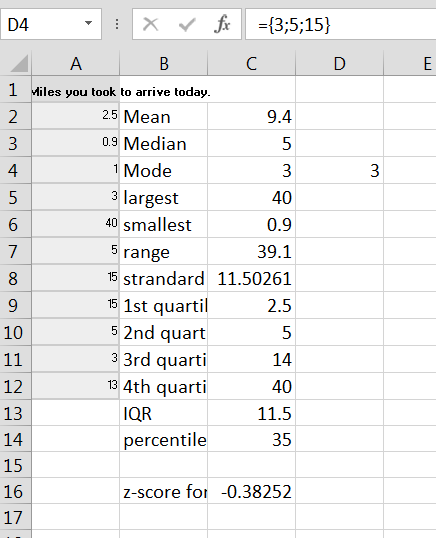The width and height of the screenshot is (436, 538).
Task: Select the Mean value cell 9.4
Action: point(251,116)
